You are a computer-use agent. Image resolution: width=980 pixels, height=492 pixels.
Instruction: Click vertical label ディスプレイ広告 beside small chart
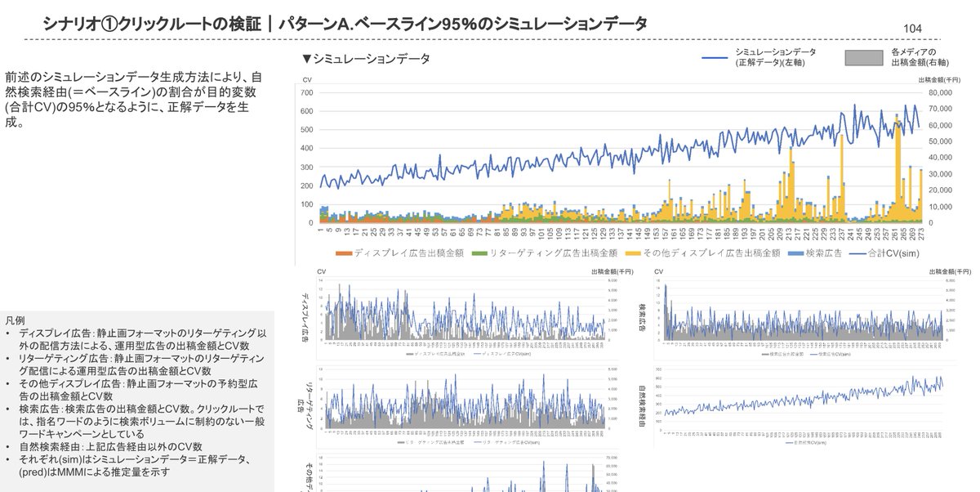pos(306,319)
